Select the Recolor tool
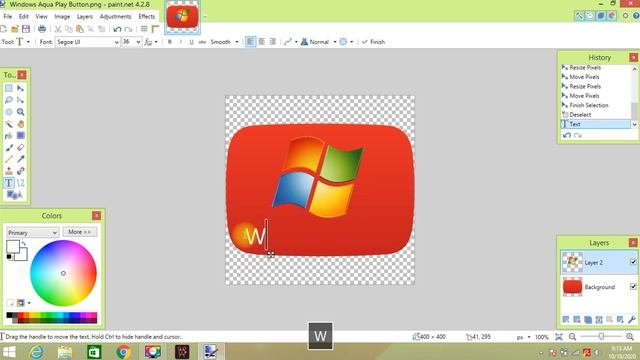The height and width of the screenshot is (360, 640). 20,171
